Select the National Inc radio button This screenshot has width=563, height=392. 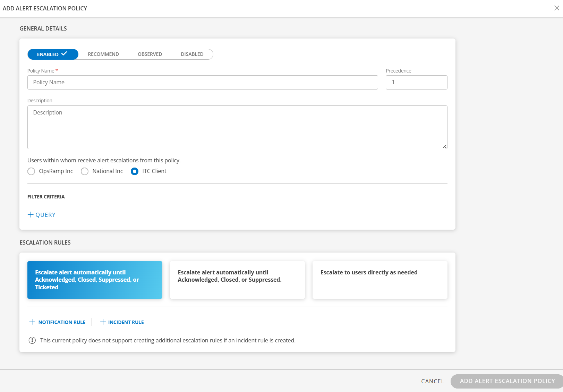[85, 171]
